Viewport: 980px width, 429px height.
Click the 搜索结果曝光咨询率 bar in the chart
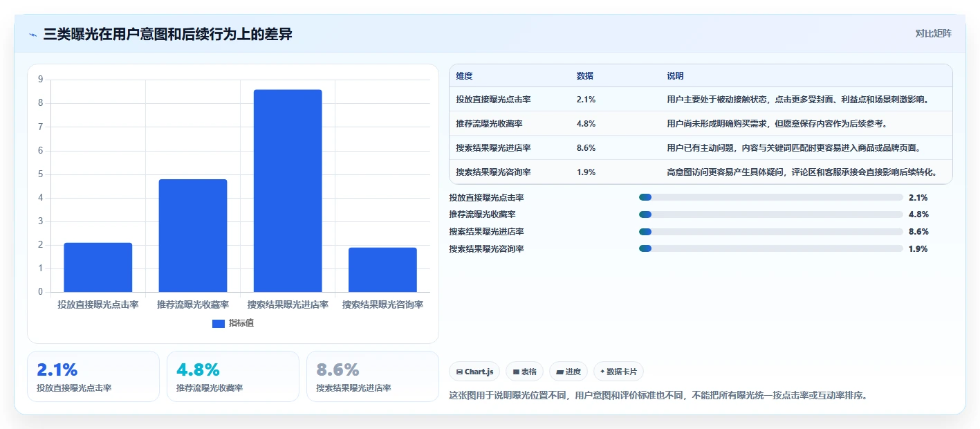(382, 270)
